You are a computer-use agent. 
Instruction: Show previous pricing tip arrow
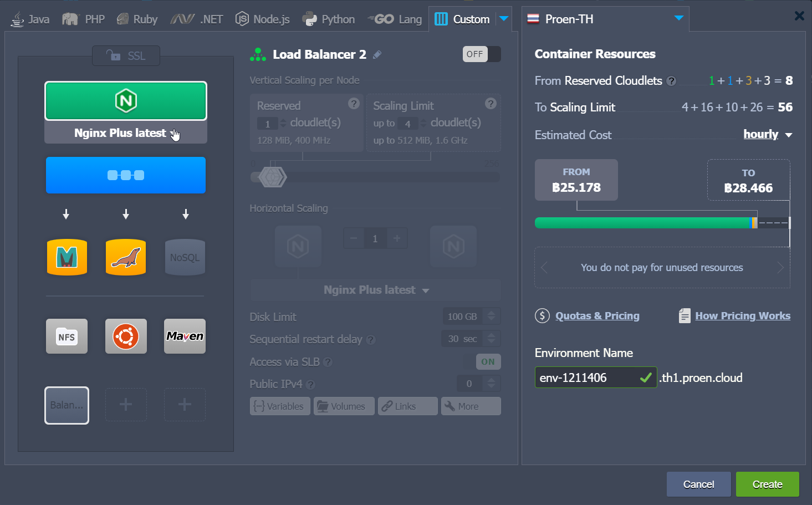[x=544, y=268]
